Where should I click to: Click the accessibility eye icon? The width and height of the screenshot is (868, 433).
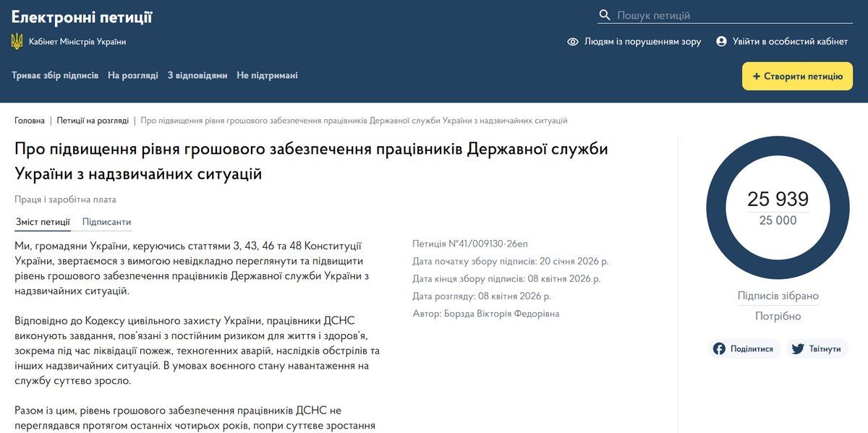tap(573, 42)
